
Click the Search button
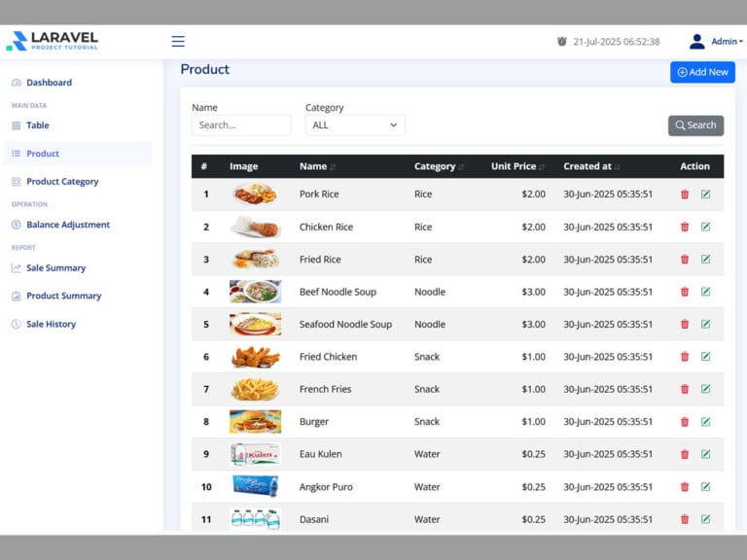695,125
